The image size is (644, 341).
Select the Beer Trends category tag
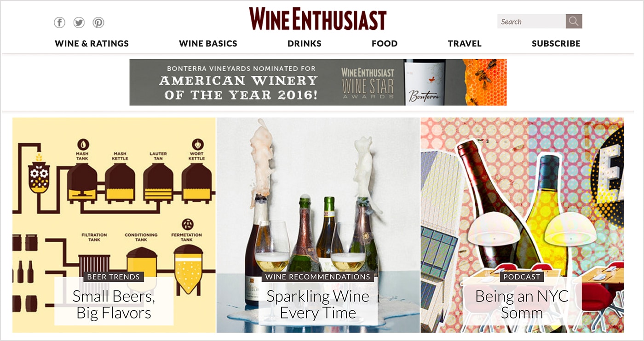[x=114, y=277]
